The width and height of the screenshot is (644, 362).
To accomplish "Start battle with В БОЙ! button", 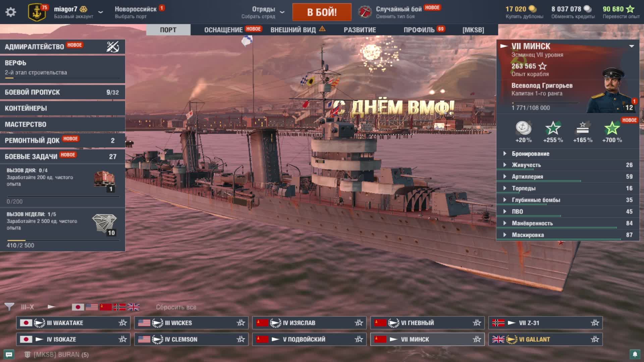I will pos(322,12).
